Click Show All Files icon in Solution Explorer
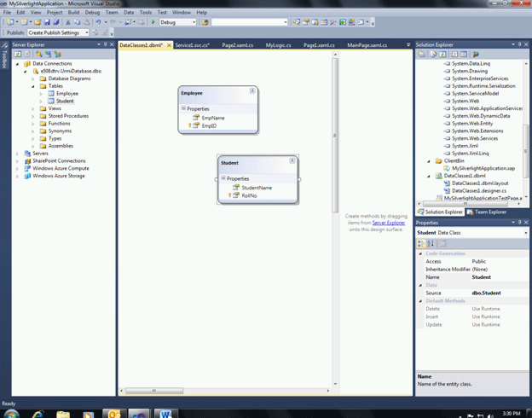 [x=433, y=54]
